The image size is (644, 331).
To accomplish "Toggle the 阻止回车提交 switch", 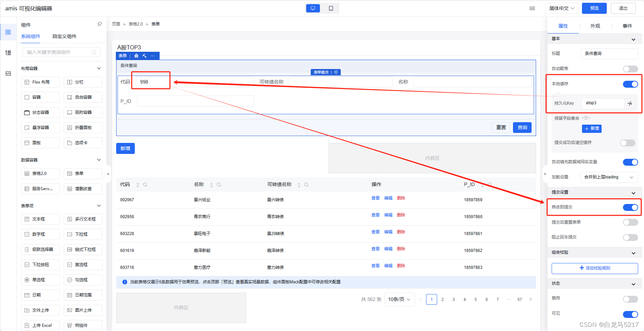I will 630,237.
